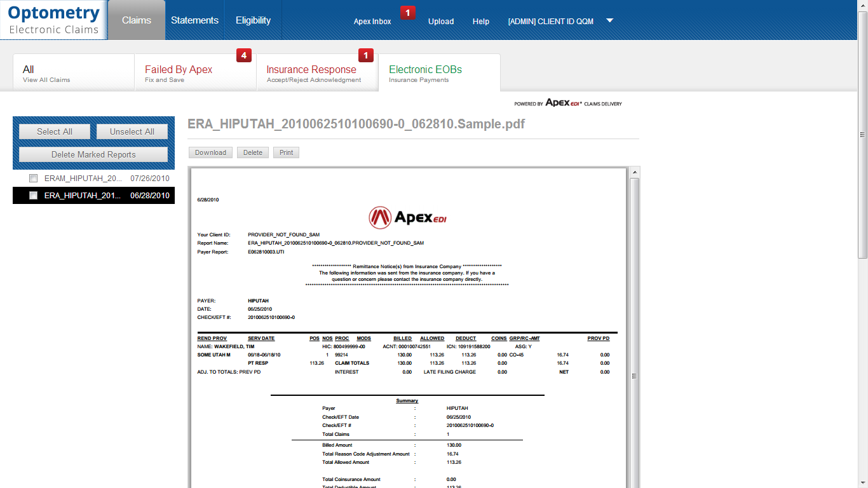Click the E062810003.UTI payer report value
This screenshot has height=488, width=868.
coord(268,252)
